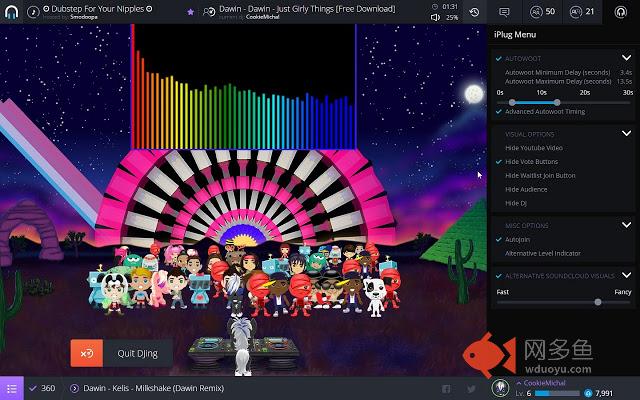Show the users list with 50 count
640x400 pixels.
point(542,12)
